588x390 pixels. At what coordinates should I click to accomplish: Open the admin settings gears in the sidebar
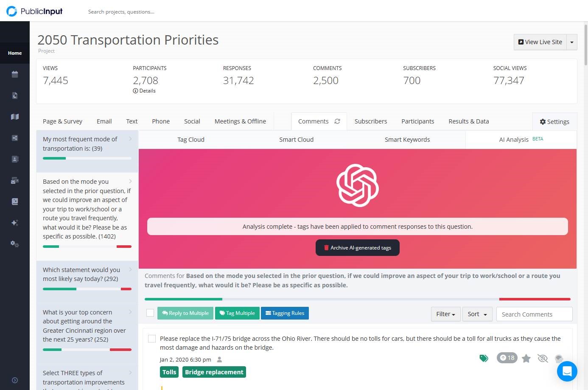point(15,244)
